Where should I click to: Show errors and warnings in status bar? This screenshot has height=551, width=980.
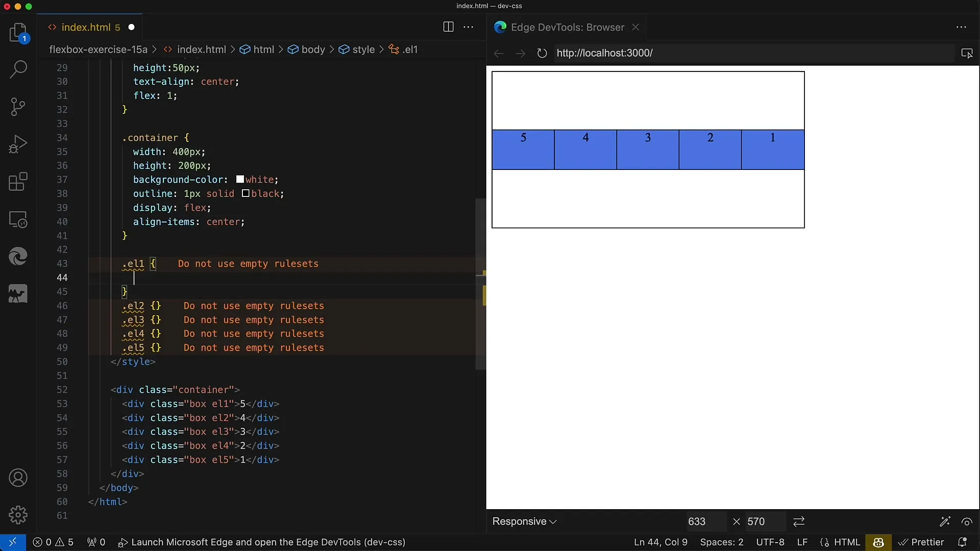(x=53, y=542)
